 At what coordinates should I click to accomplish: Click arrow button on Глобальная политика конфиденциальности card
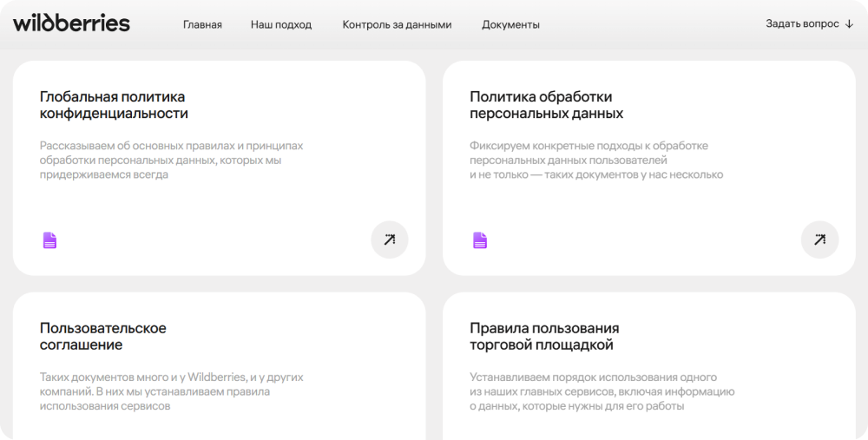click(389, 240)
